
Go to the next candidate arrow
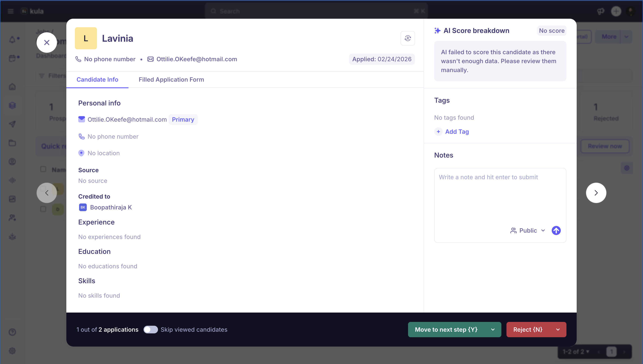click(x=596, y=193)
